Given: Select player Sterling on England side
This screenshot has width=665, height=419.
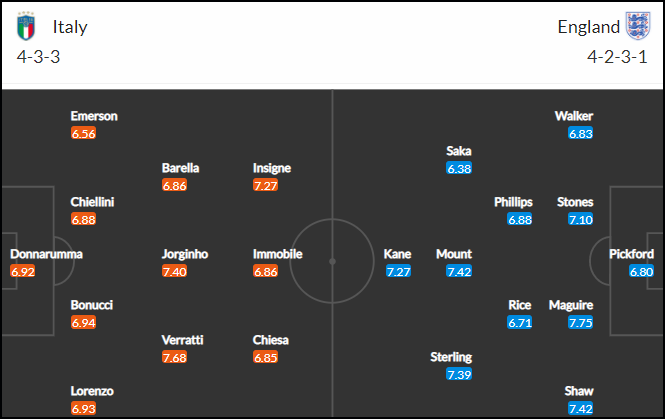Looking at the screenshot, I should coord(451,357).
